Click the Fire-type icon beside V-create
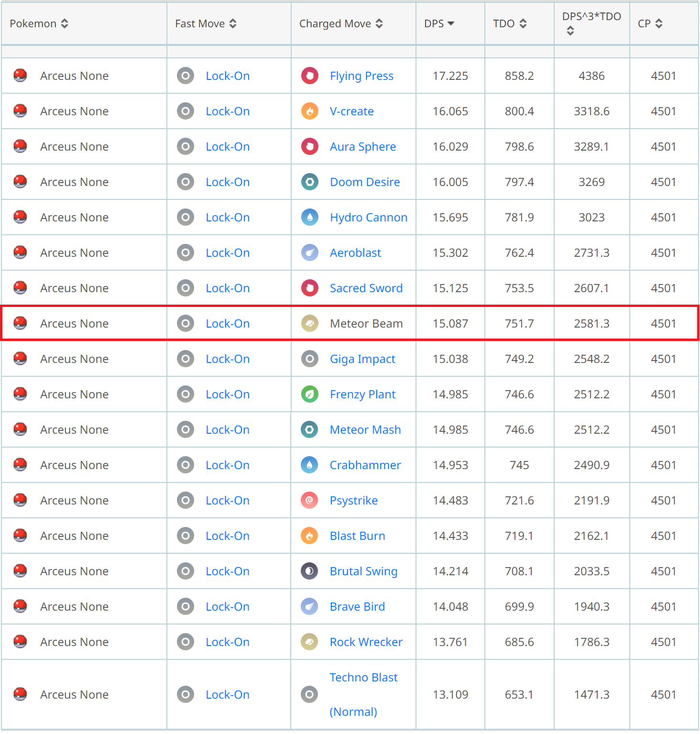Viewport: 700px width, 734px height. pos(310,111)
